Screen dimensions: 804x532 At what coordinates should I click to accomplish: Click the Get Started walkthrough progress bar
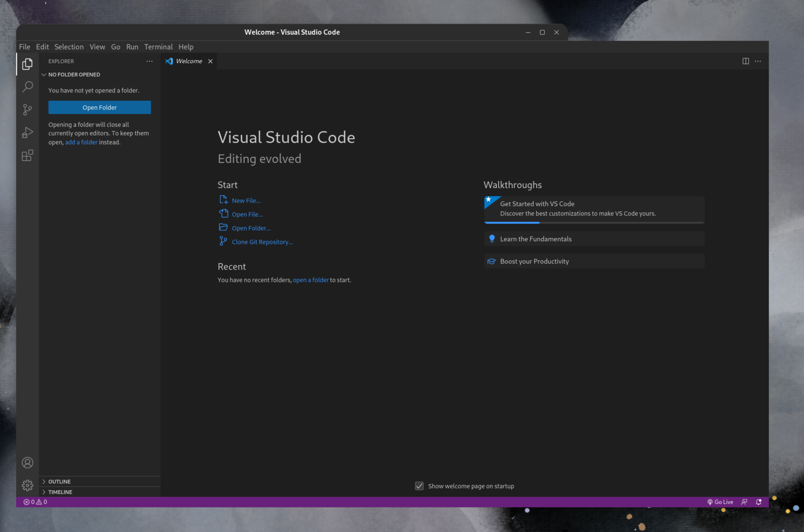coord(594,223)
